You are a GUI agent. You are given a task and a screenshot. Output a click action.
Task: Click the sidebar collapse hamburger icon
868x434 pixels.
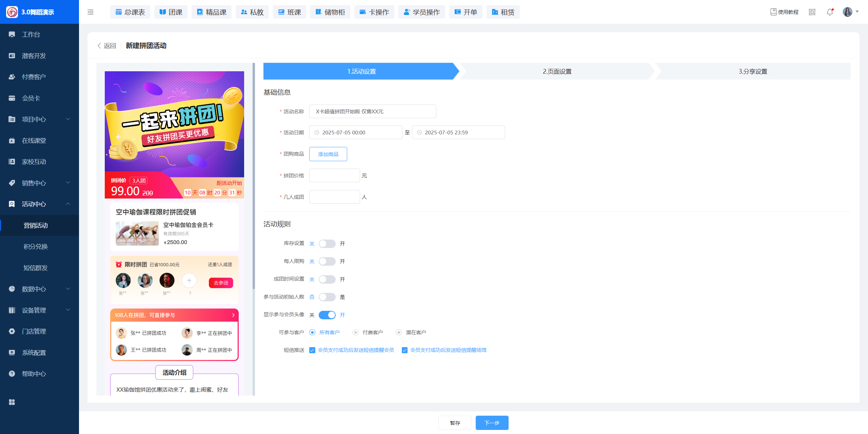pyautogui.click(x=90, y=12)
